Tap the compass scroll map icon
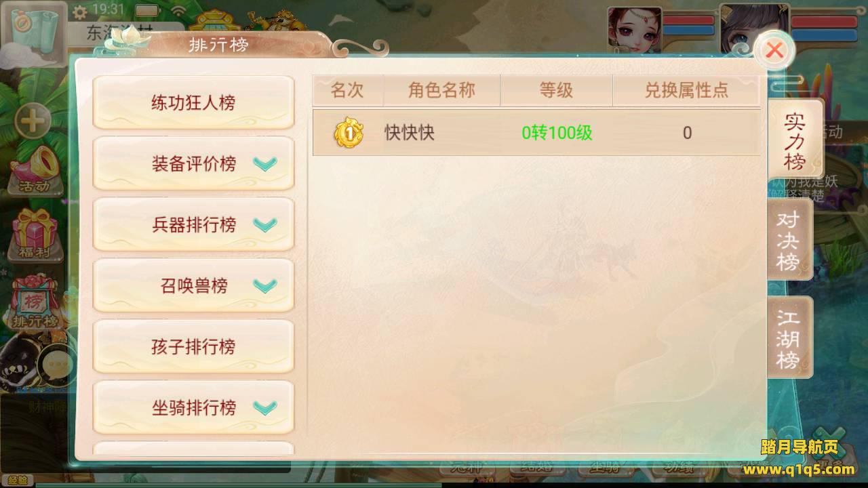Screen dimensions: 868x488 click(x=34, y=33)
